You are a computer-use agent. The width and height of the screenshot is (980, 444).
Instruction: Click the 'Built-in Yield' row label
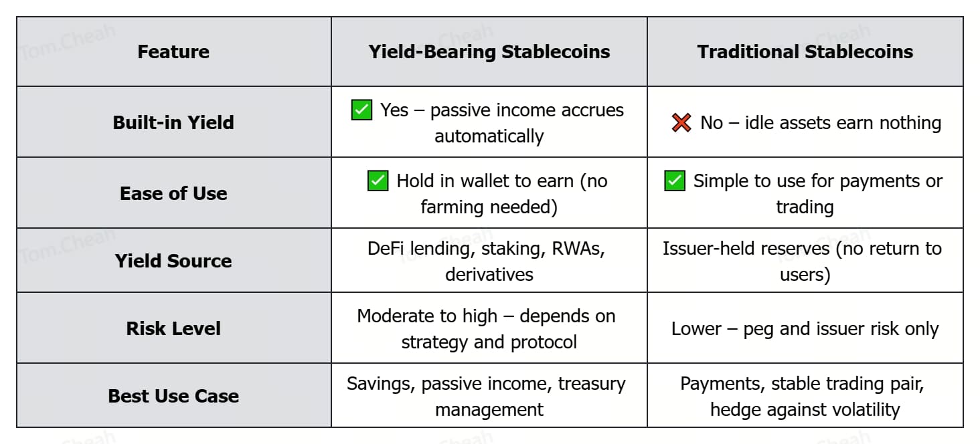(x=173, y=122)
